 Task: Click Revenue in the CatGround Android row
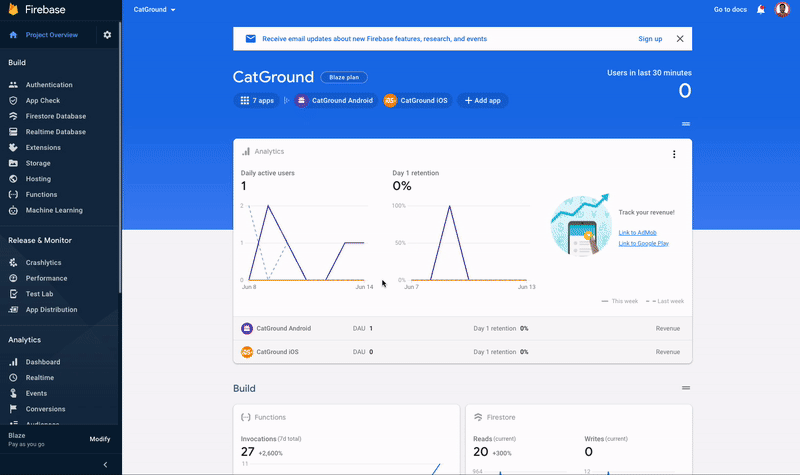(x=668, y=329)
